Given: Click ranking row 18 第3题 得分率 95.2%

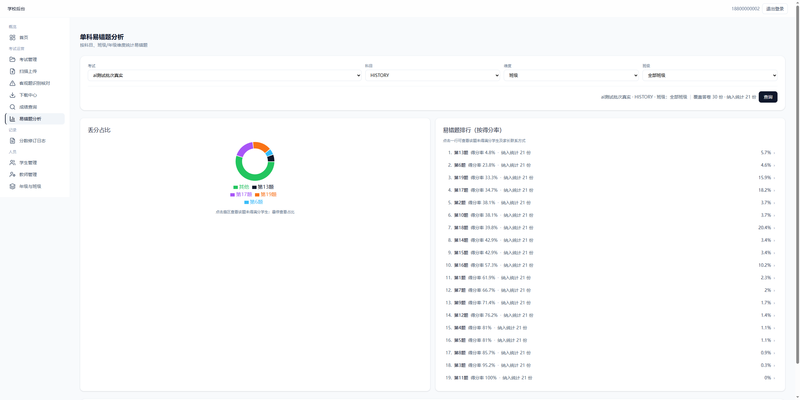Looking at the screenshot, I should pyautogui.click(x=610, y=365).
